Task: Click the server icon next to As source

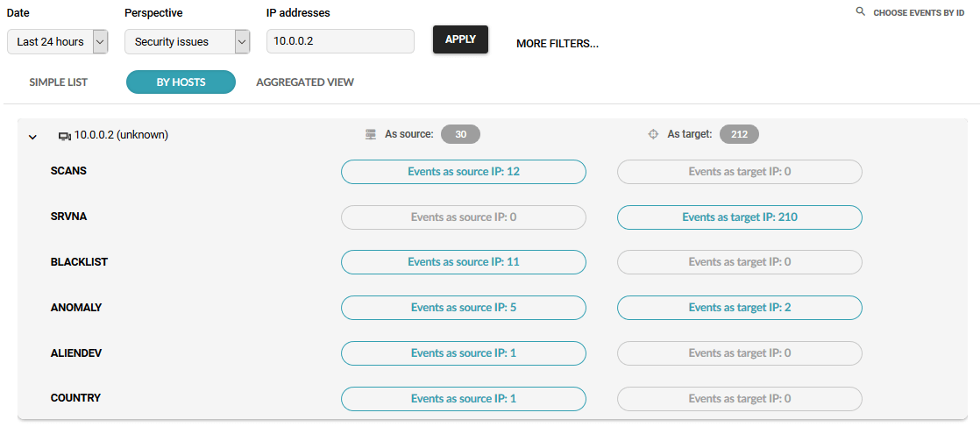Action: click(371, 135)
